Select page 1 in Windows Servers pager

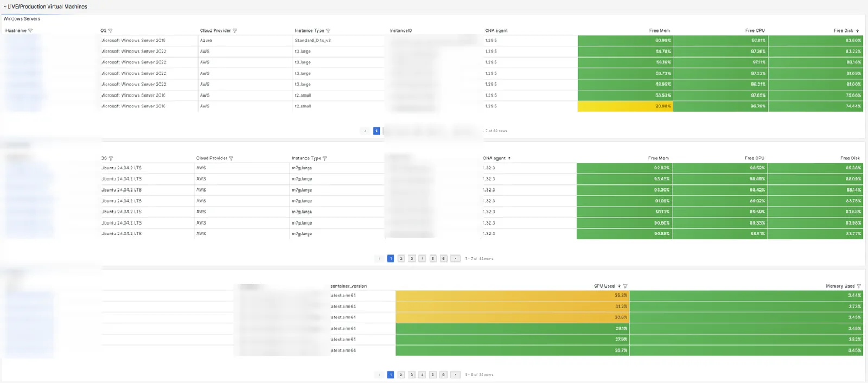[376, 131]
